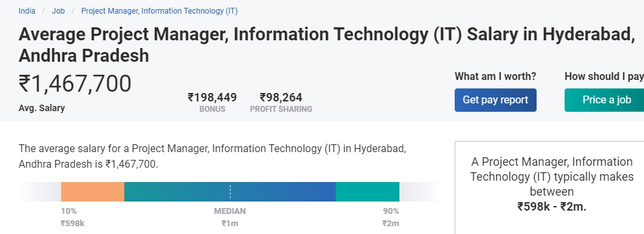644x234 pixels.
Task: Click the ₹598k - ₹2m range text
Action: 552,207
